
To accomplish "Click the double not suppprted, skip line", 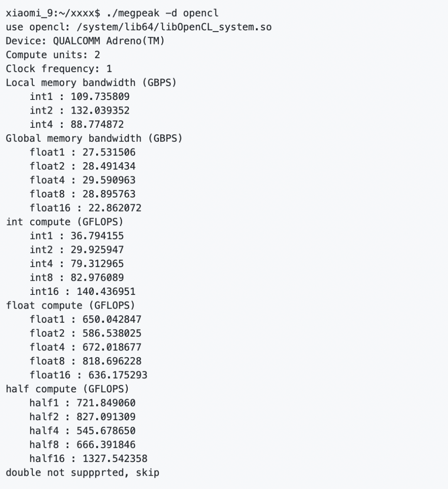I will (x=83, y=473).
